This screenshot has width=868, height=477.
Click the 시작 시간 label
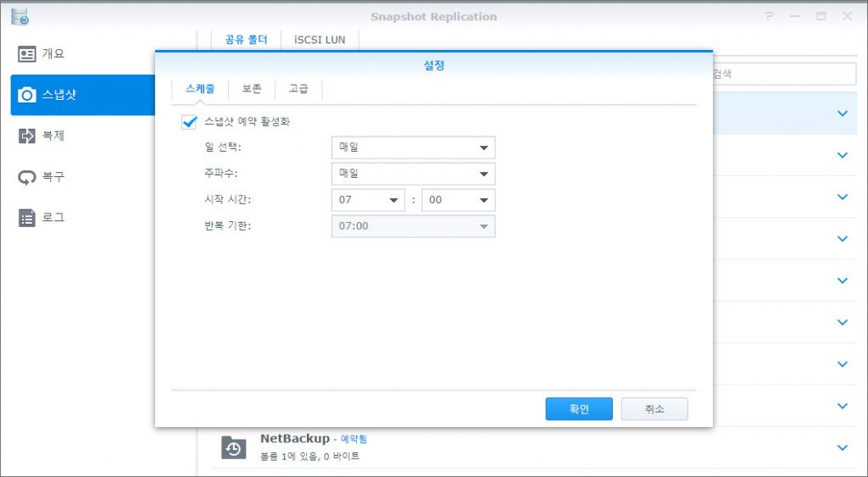tap(227, 199)
